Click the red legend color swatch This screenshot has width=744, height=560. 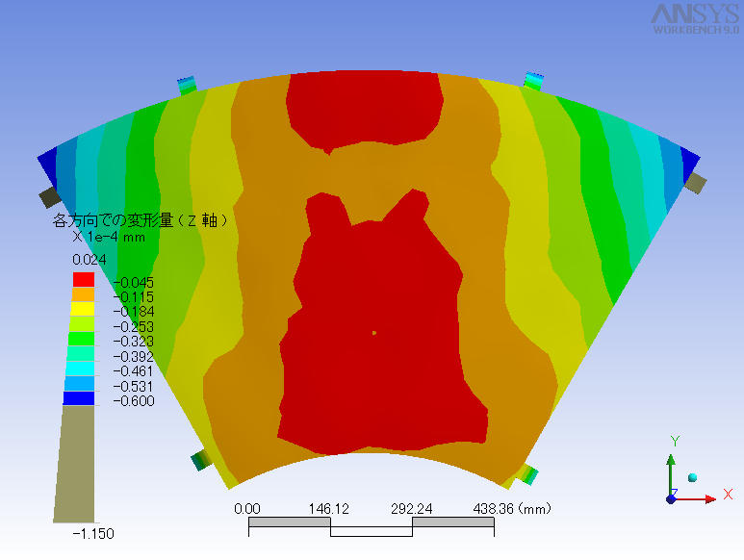pyautogui.click(x=84, y=279)
